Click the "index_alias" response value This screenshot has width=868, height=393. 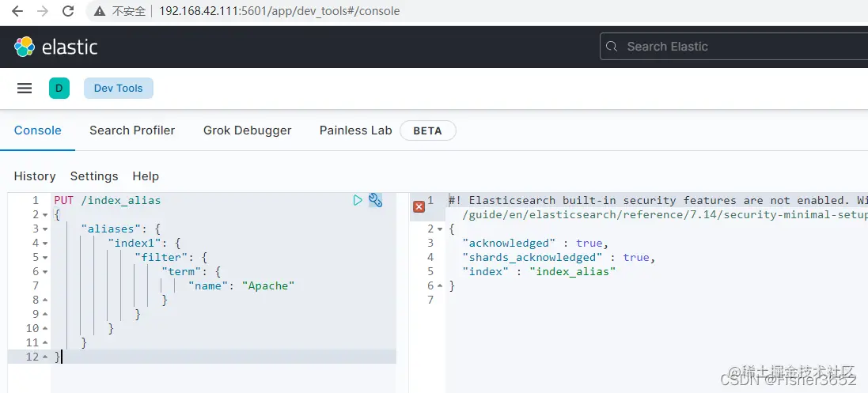click(572, 271)
